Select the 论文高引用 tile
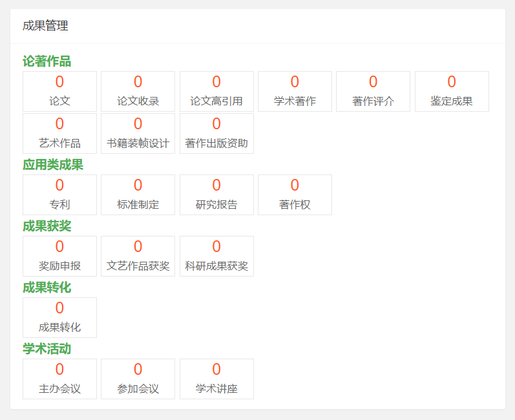 coord(216,91)
